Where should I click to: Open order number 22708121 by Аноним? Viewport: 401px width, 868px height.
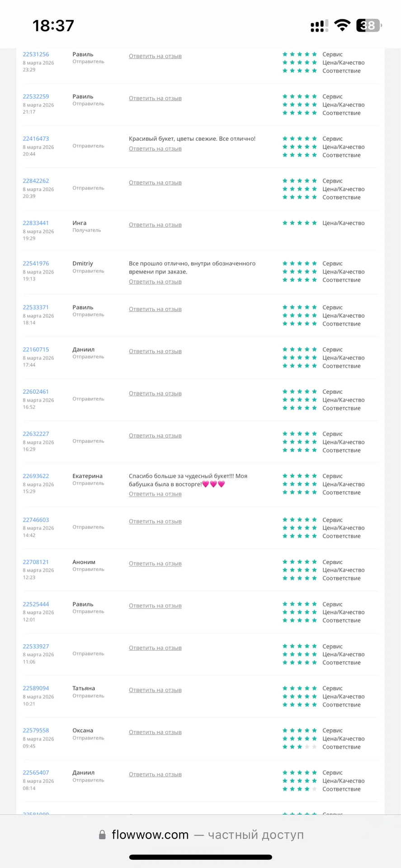pos(36,562)
